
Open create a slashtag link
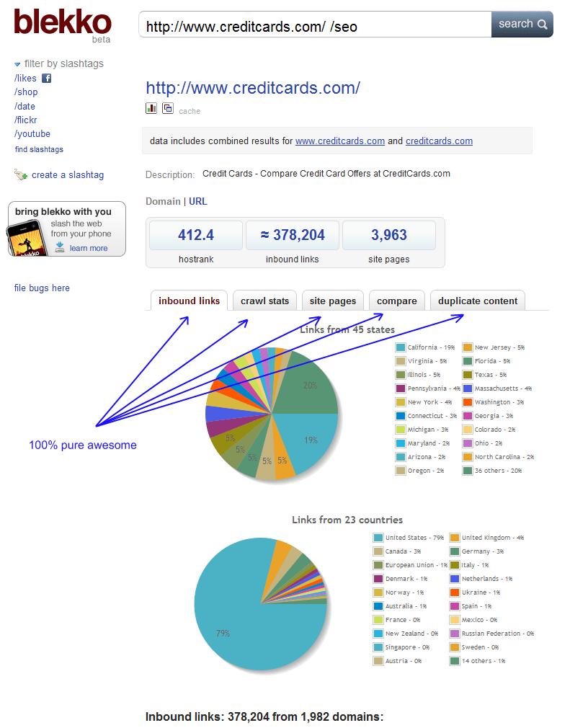68,175
